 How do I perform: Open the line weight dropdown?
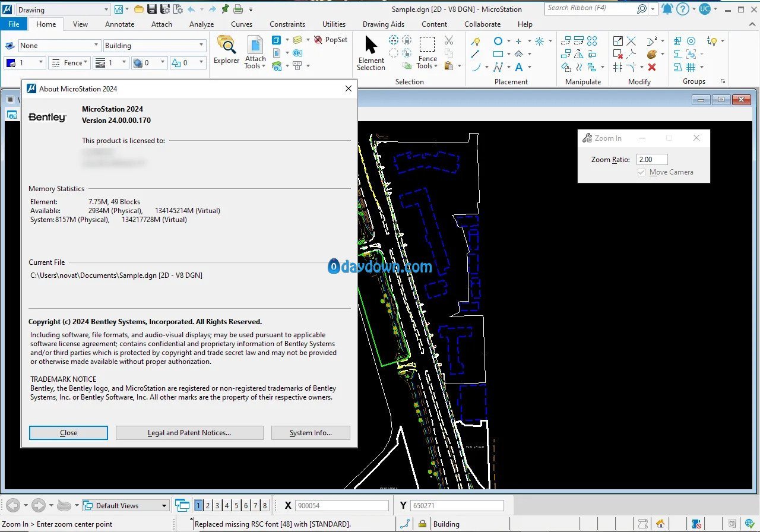tap(111, 62)
